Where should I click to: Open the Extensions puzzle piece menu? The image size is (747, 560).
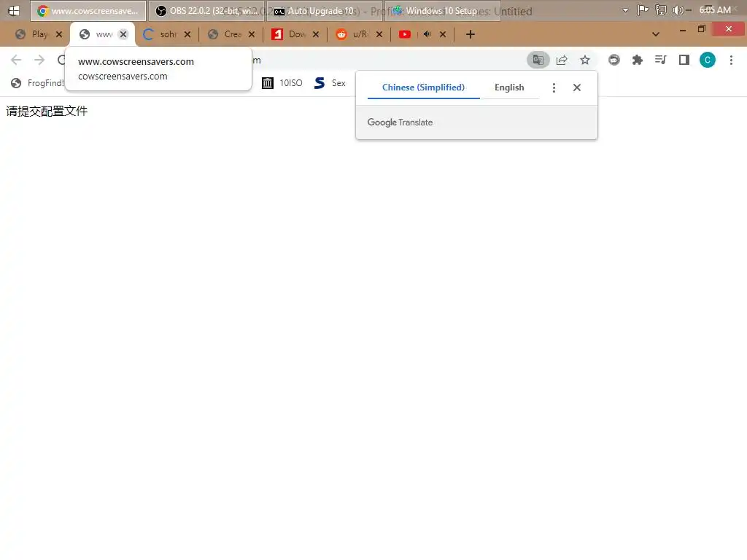coord(637,60)
